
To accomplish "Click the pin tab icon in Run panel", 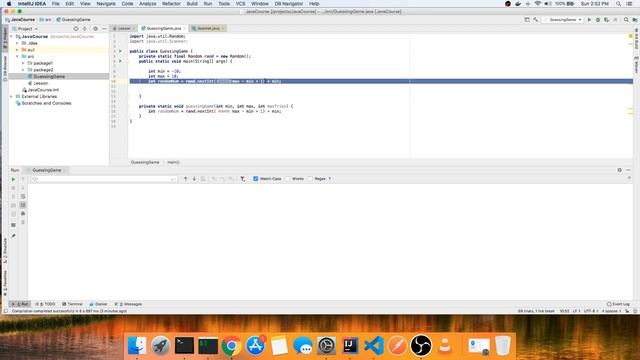I will coord(13,236).
